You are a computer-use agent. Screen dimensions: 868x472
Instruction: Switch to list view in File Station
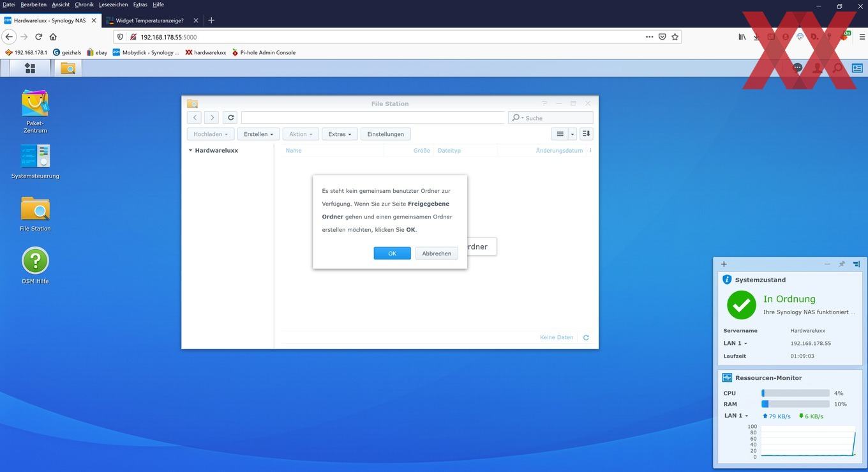(x=560, y=134)
